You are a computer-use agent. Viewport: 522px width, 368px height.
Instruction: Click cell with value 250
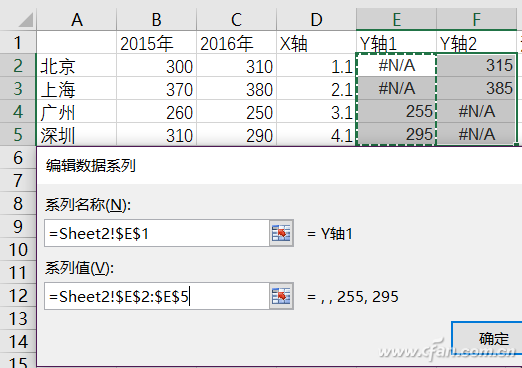point(237,111)
